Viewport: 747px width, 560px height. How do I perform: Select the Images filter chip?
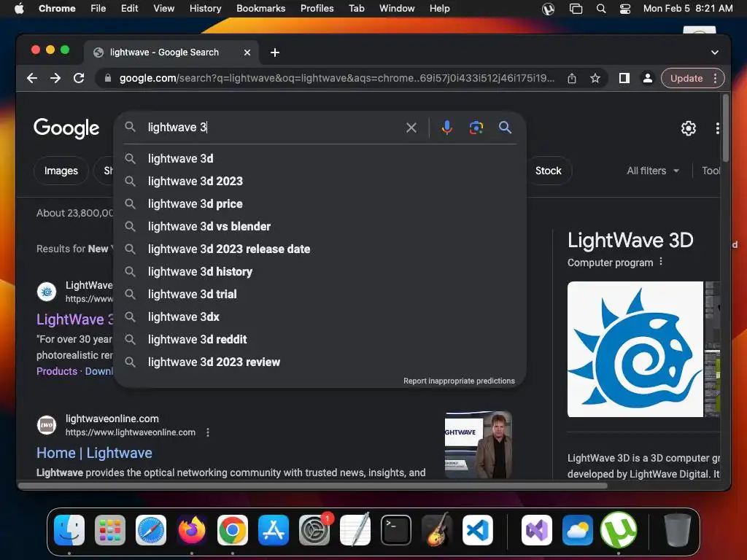point(61,171)
